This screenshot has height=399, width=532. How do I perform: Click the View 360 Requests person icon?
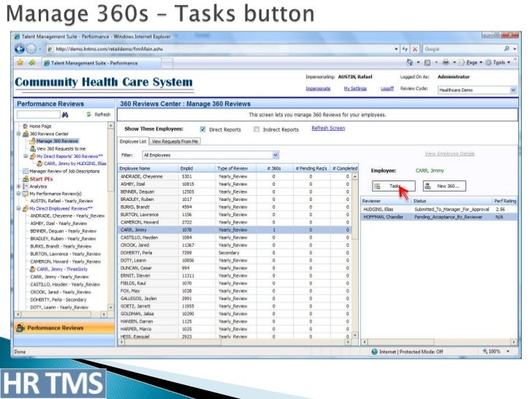click(x=33, y=148)
